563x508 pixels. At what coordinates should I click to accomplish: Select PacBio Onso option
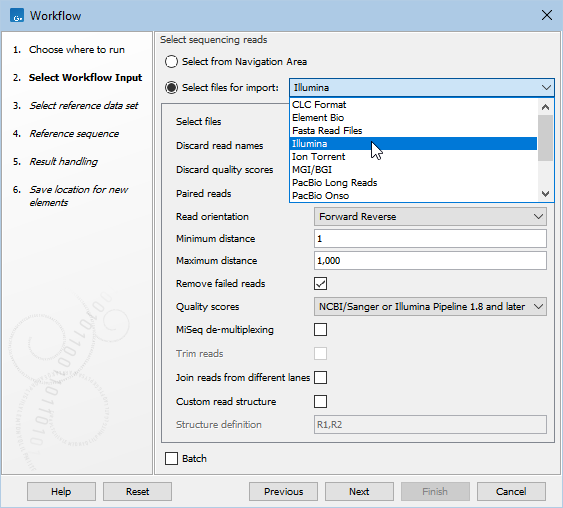[413, 195]
